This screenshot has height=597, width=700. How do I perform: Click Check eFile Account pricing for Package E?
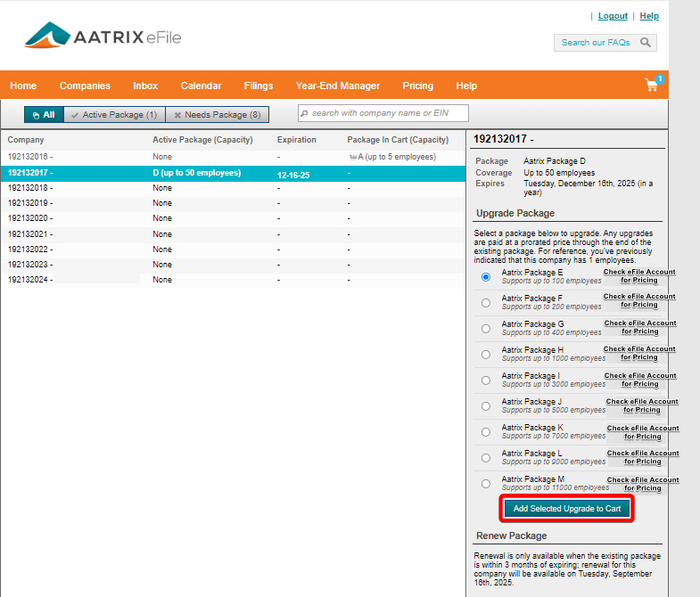click(639, 276)
